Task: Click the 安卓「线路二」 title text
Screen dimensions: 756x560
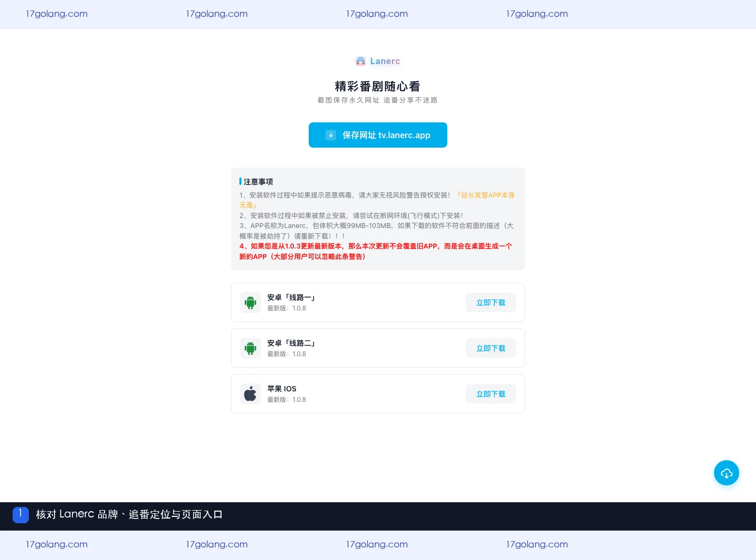Action: click(x=291, y=343)
